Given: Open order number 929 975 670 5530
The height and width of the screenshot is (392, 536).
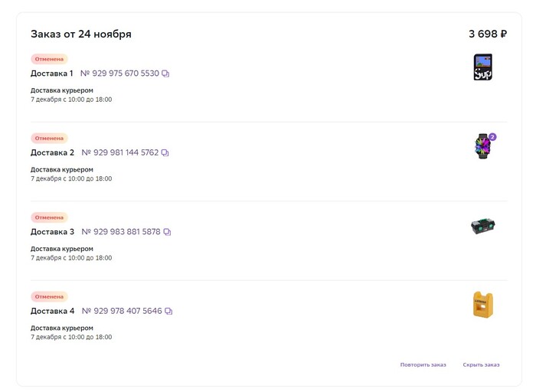Looking at the screenshot, I should [119, 73].
